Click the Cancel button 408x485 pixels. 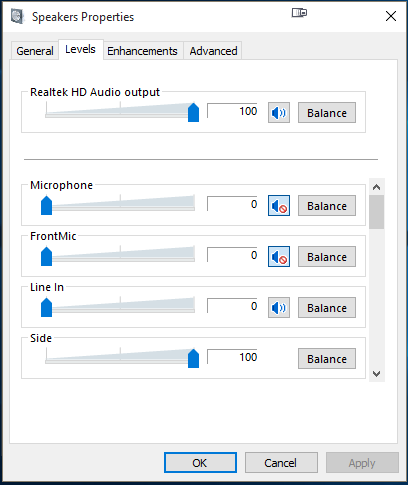pos(281,463)
